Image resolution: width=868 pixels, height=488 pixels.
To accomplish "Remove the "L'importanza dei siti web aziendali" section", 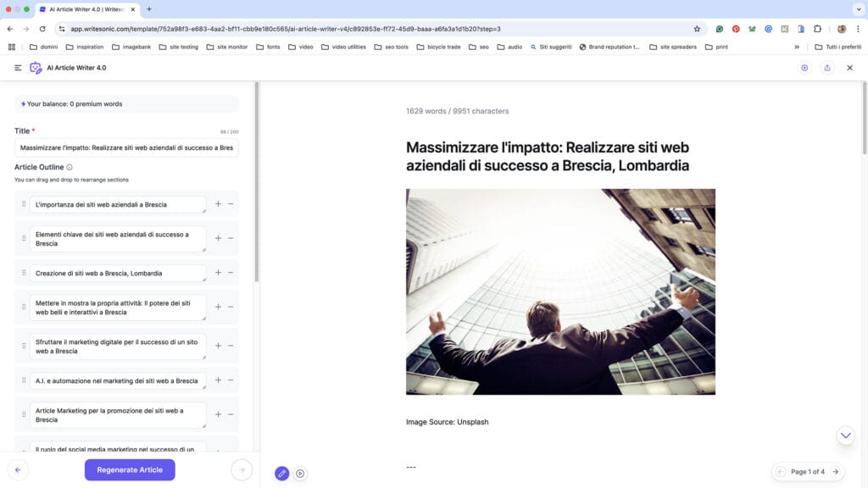I will [231, 204].
